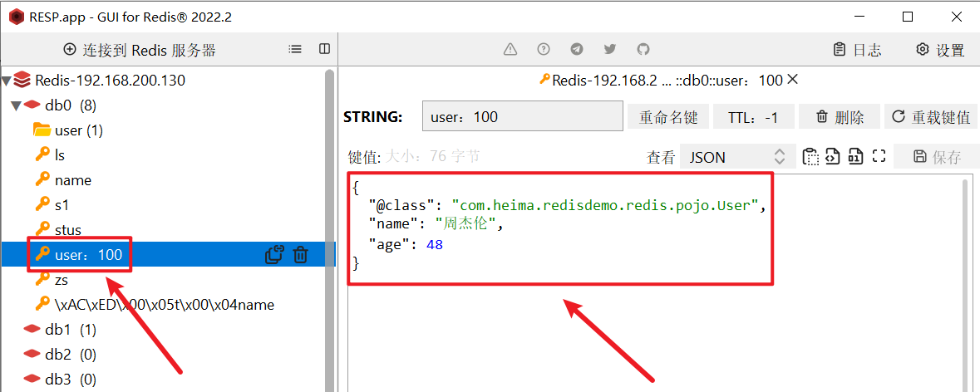The height and width of the screenshot is (392, 980).
Task: Click the STRING: type label
Action: [373, 117]
